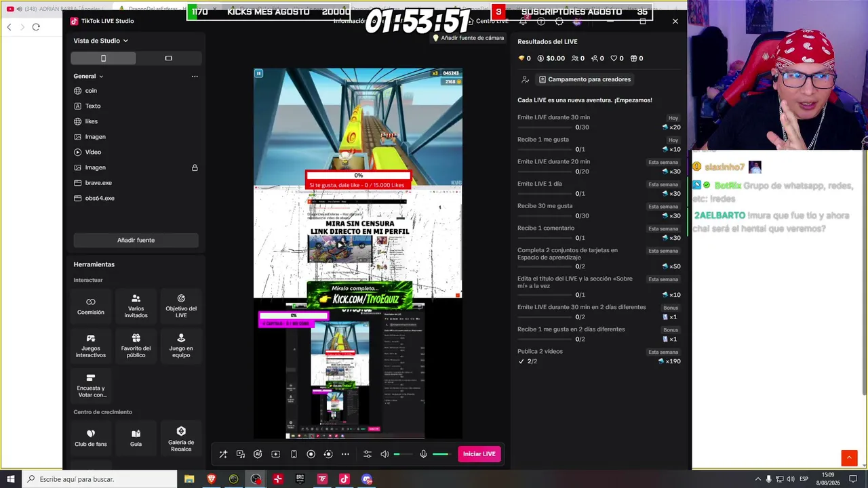Screen dimensions: 868x488
Task: Click the 2AELBARTO chat username
Action: tap(719, 216)
